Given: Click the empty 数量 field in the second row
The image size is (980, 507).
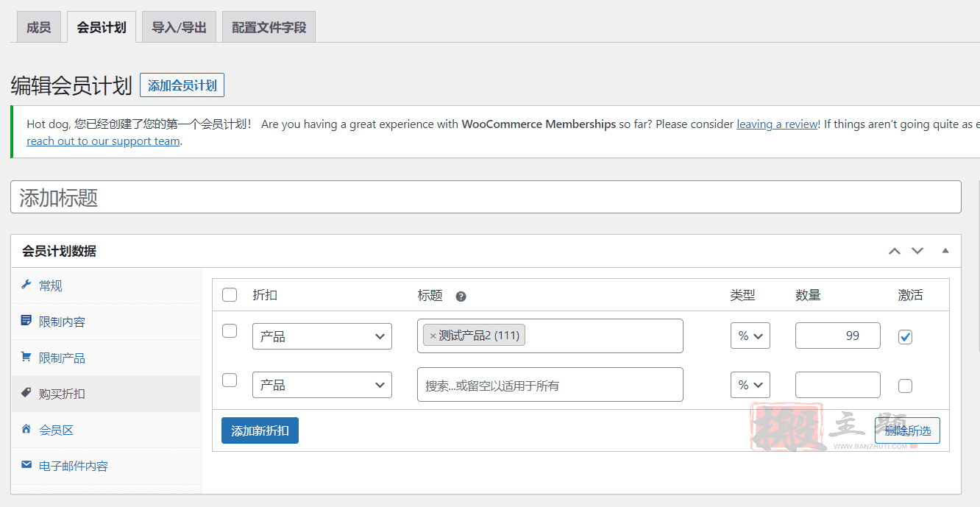Looking at the screenshot, I should click(x=838, y=385).
